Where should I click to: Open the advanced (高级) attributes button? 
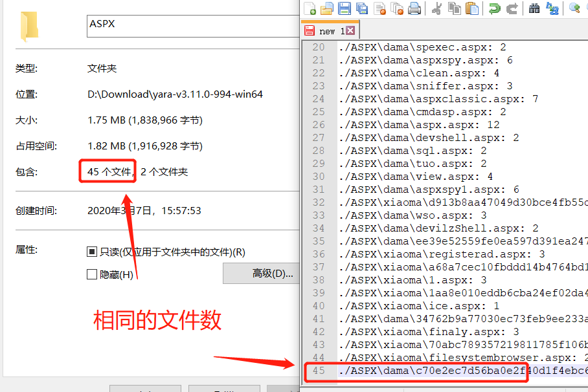point(262,273)
